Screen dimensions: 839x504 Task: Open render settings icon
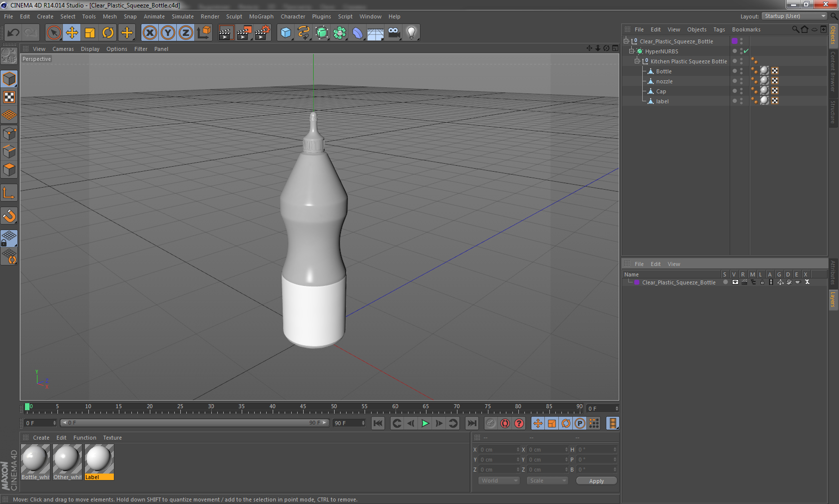tap(262, 33)
